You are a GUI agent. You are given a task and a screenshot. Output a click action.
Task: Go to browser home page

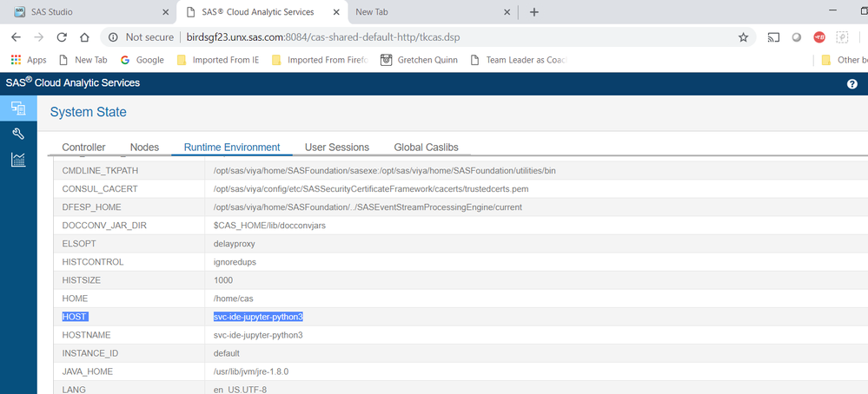(84, 37)
